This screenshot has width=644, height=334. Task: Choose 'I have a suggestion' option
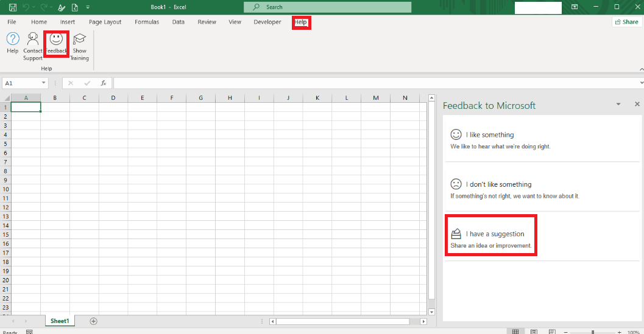tap(542, 239)
